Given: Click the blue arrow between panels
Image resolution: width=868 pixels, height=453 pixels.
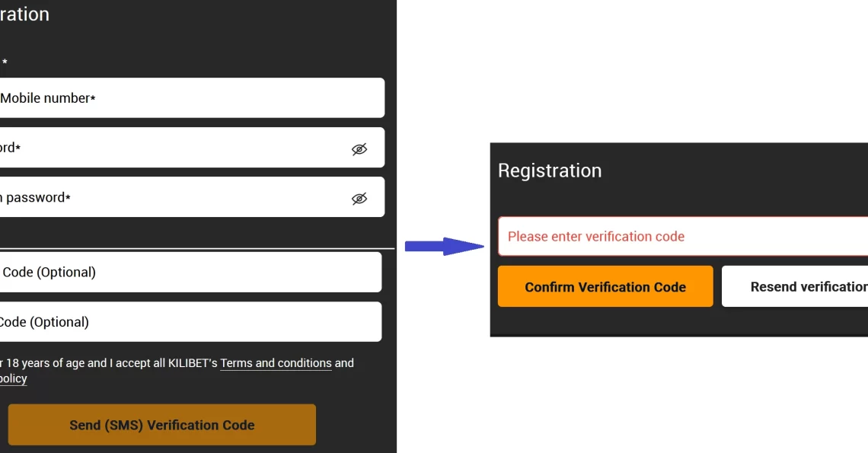Looking at the screenshot, I should (x=445, y=247).
